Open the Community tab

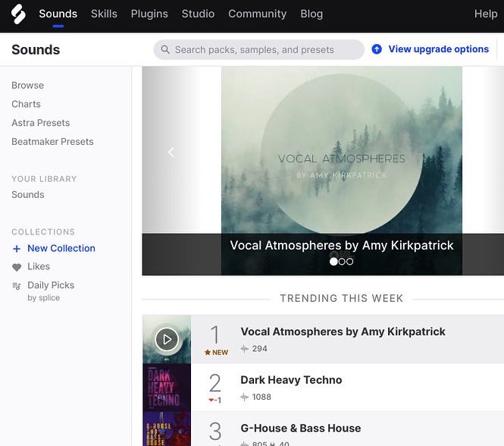257,14
